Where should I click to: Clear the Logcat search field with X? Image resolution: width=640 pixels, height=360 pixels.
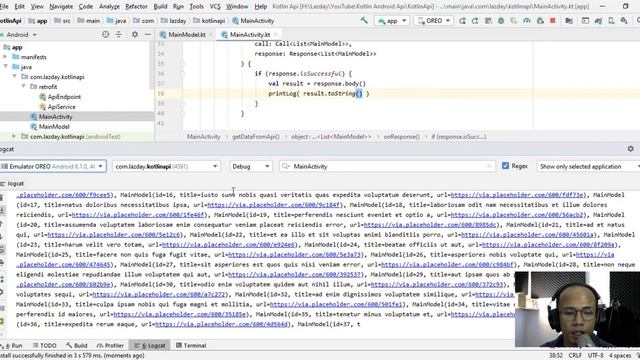(x=489, y=166)
